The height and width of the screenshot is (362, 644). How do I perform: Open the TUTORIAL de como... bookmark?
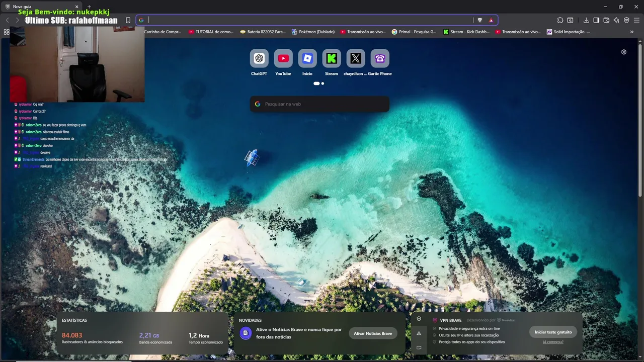click(x=211, y=32)
